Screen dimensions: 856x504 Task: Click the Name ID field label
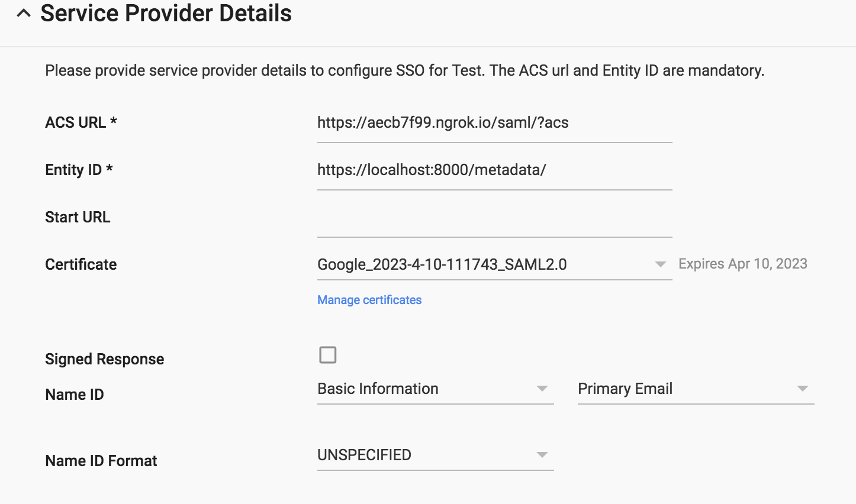(x=74, y=394)
